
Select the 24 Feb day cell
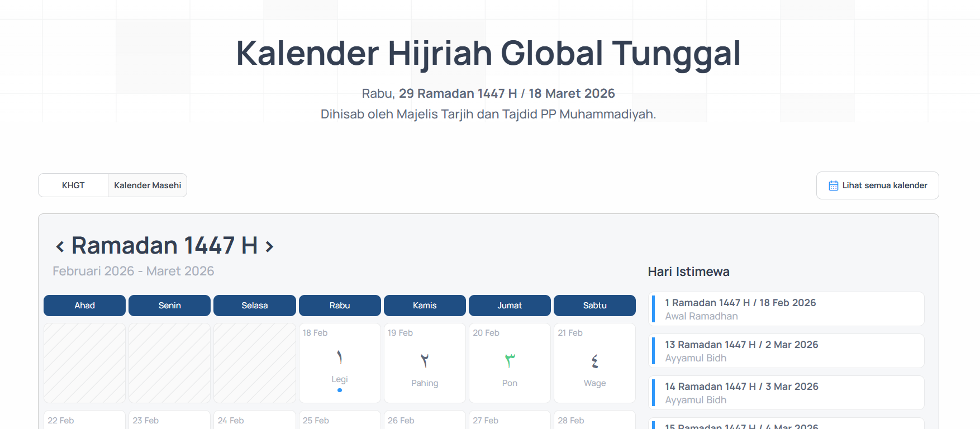(255, 420)
